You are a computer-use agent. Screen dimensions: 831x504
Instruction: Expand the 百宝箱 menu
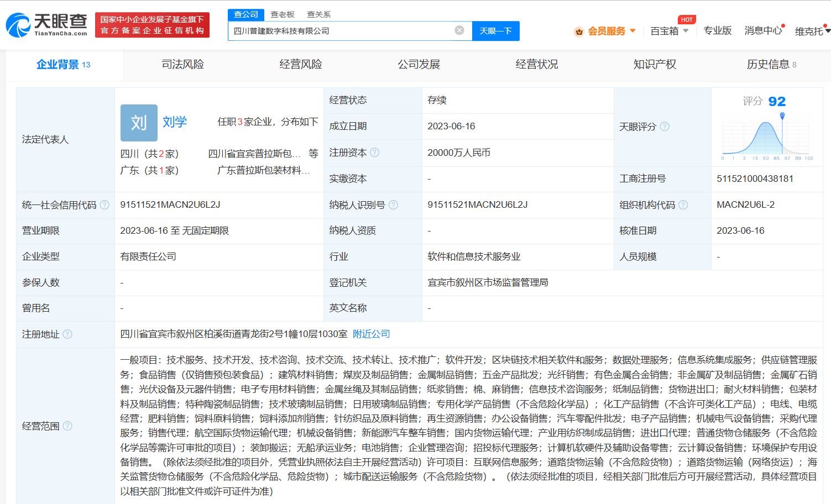pos(669,31)
